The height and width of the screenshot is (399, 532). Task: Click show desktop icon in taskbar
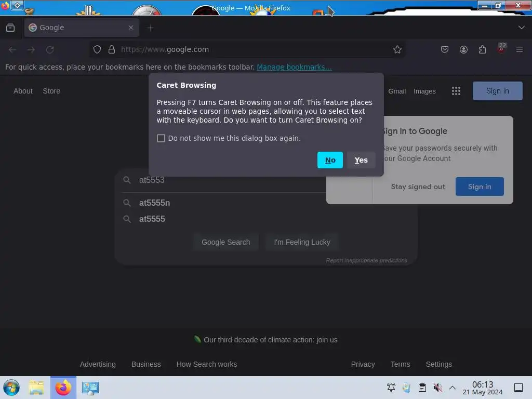[x=518, y=388]
